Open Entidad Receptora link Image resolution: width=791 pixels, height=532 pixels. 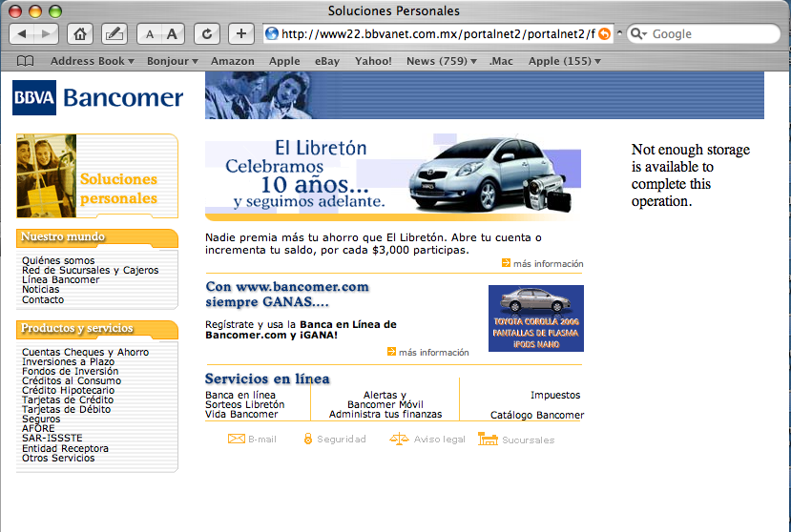(65, 448)
